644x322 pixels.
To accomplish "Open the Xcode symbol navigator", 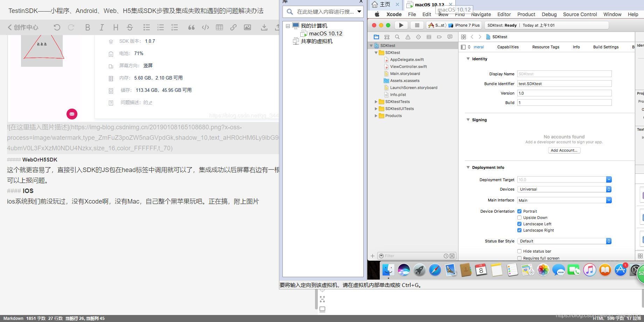I will pos(387,37).
